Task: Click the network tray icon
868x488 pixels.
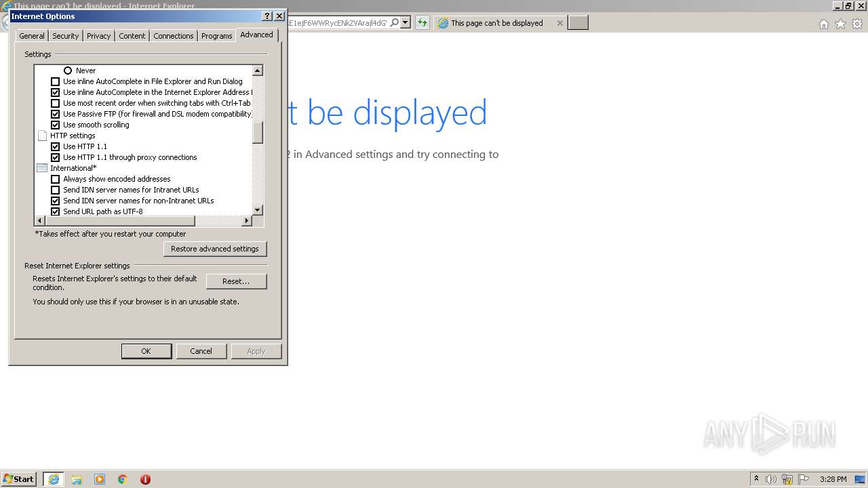Action: click(x=787, y=479)
